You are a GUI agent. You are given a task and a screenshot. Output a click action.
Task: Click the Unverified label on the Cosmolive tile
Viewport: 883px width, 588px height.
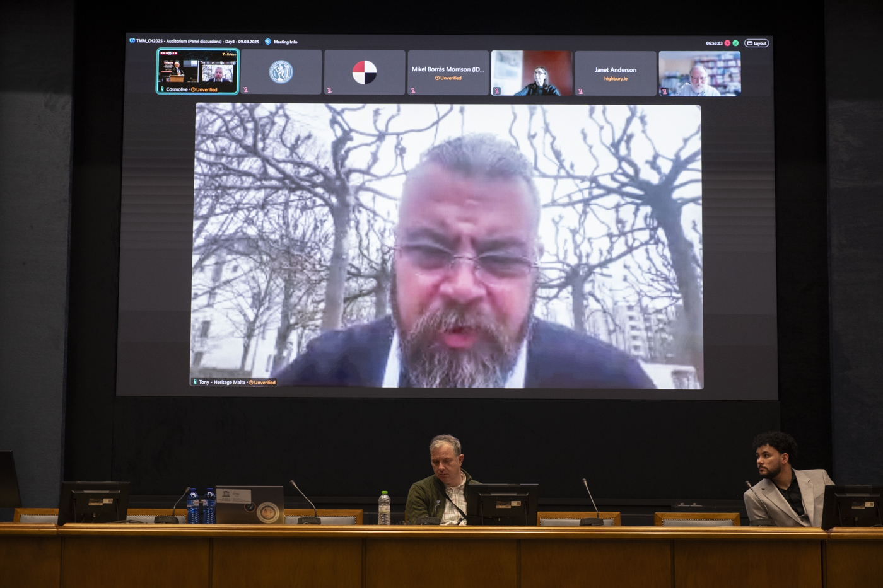pyautogui.click(x=206, y=89)
